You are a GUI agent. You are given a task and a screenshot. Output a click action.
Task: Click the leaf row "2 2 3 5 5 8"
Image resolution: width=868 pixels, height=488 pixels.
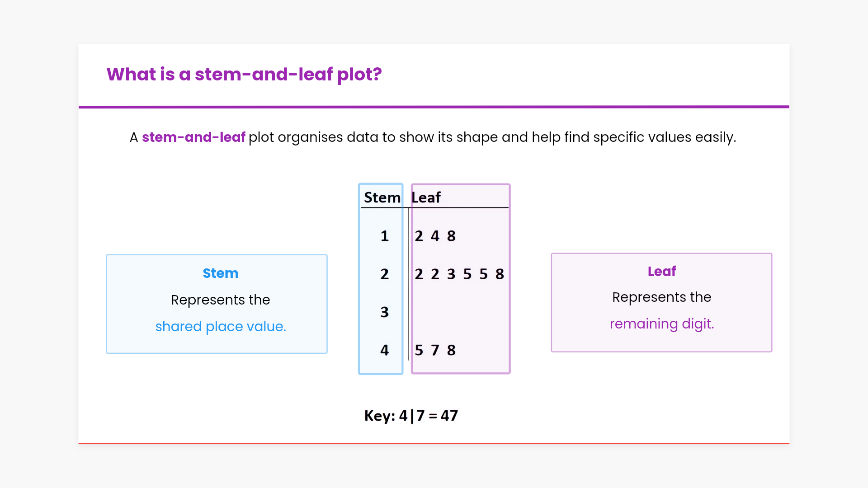pos(459,274)
